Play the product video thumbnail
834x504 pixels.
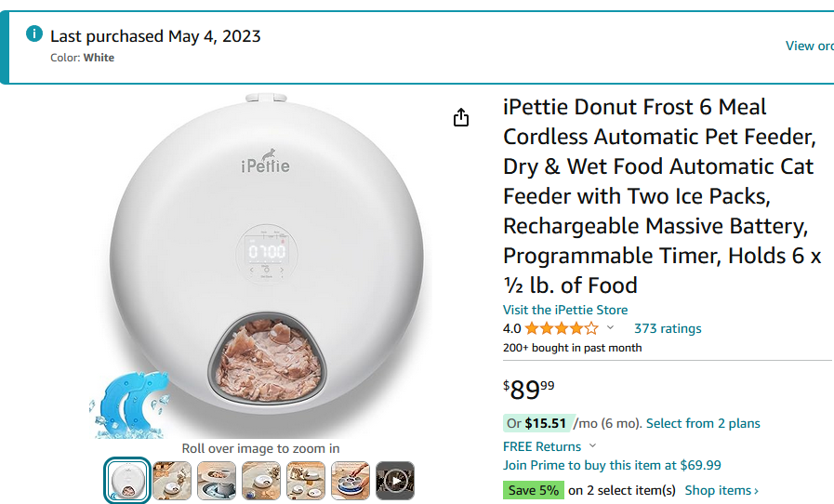coord(395,481)
